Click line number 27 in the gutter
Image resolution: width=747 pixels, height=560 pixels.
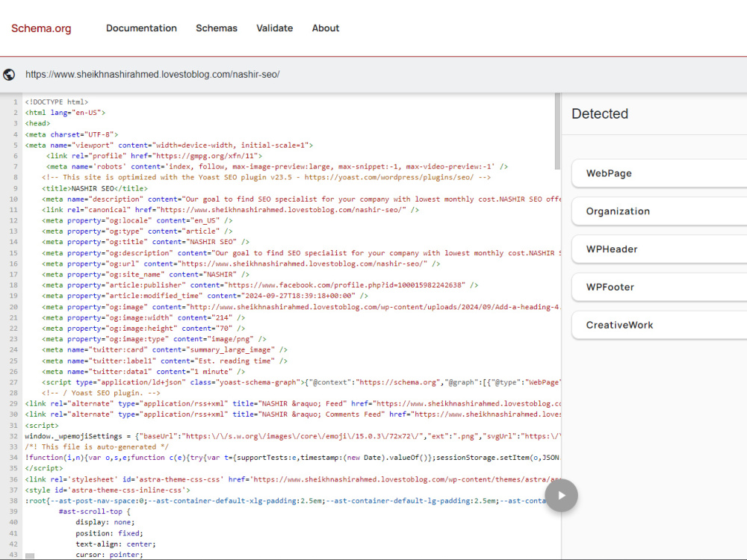tap(13, 382)
